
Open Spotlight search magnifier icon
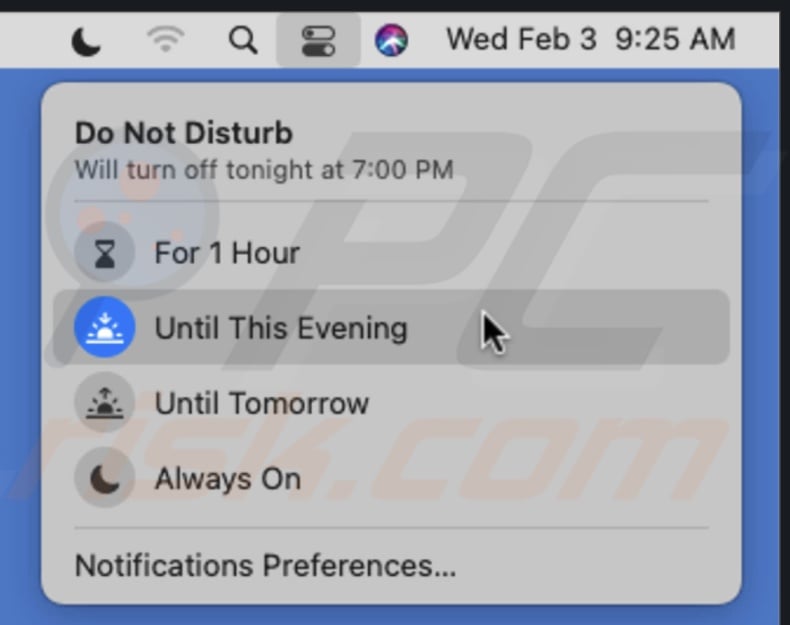coord(243,40)
